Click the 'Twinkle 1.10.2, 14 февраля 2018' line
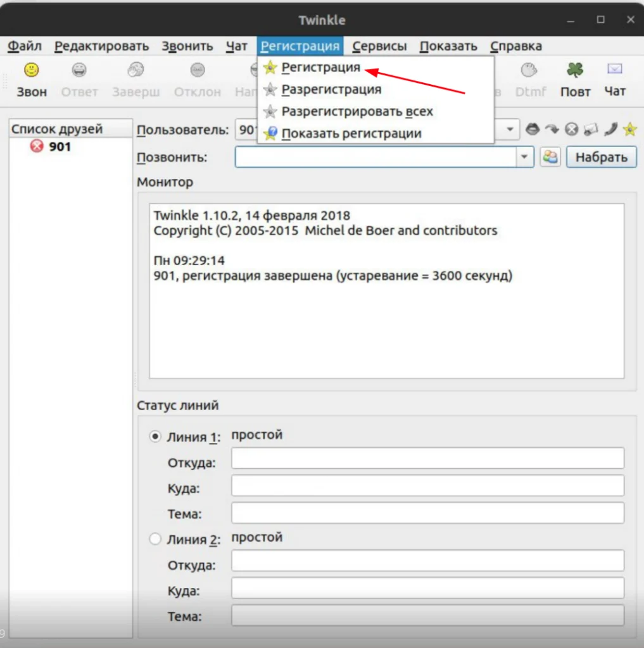The width and height of the screenshot is (644, 648). tap(252, 215)
